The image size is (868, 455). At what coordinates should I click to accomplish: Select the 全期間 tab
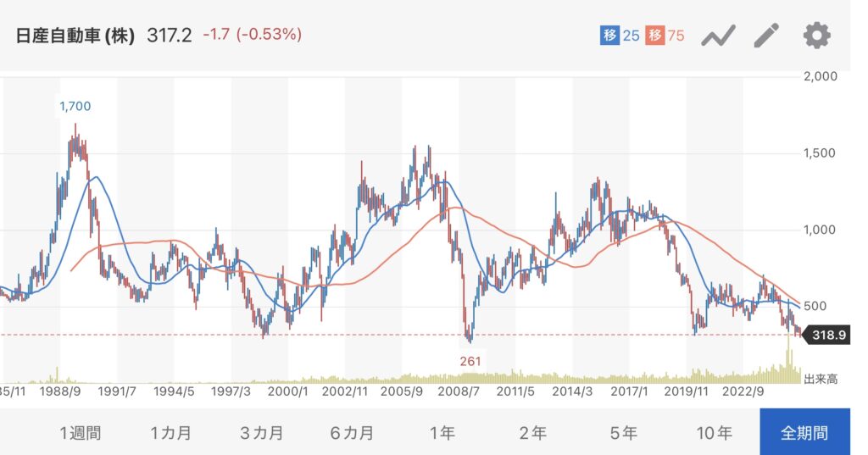coord(804,432)
